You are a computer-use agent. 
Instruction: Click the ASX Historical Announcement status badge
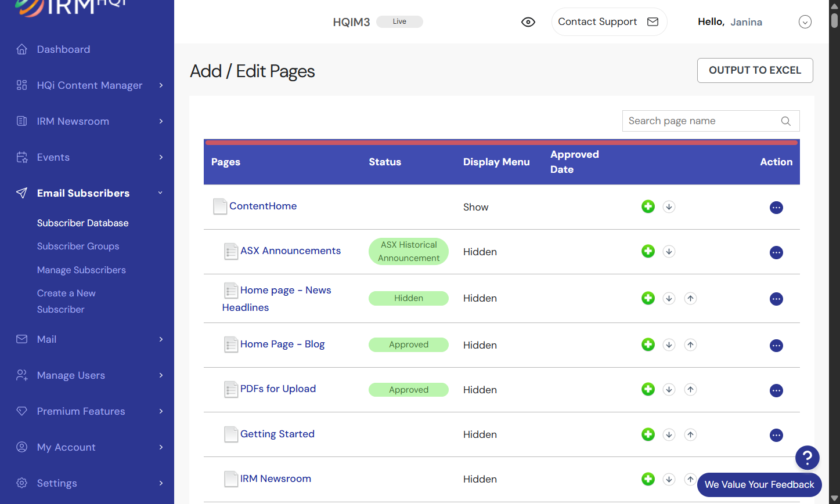point(409,251)
